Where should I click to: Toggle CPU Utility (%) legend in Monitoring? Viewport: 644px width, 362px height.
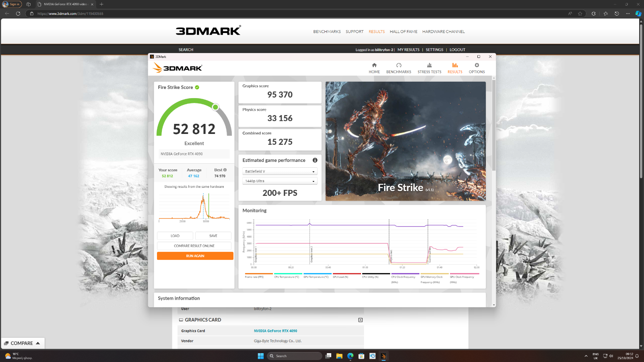[x=376, y=276]
